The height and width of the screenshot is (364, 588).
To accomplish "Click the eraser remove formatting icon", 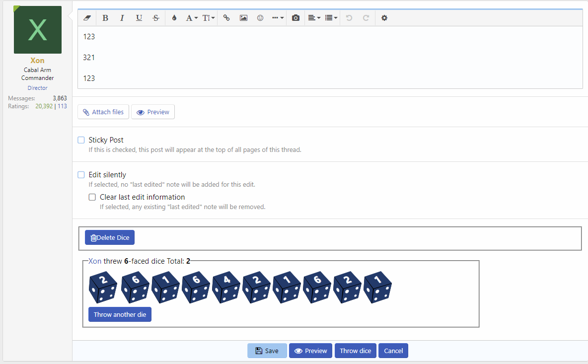I will tap(87, 18).
